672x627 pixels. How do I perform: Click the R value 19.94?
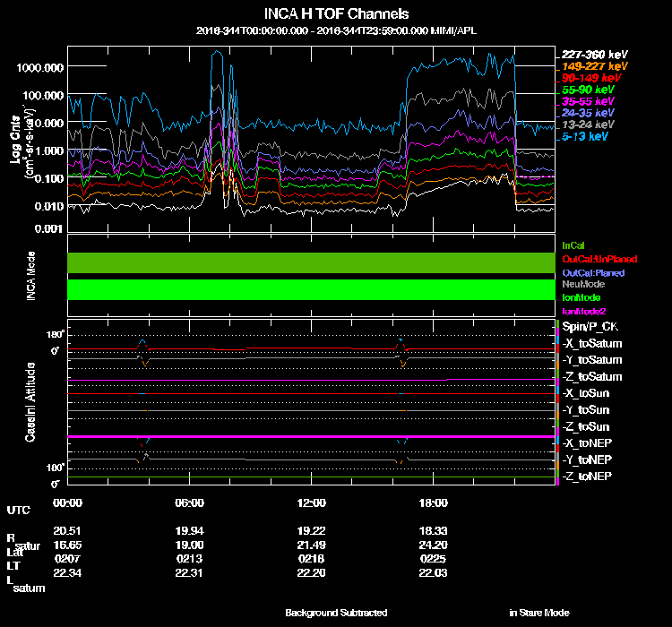tap(189, 530)
